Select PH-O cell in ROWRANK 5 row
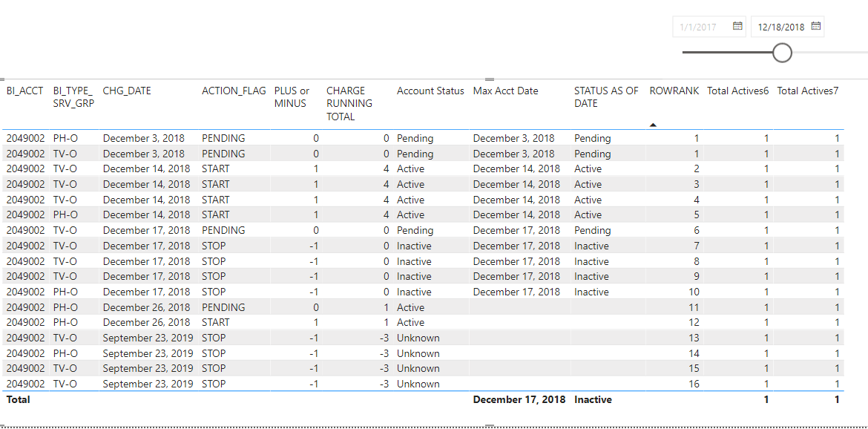Viewport: 868px width, 429px height. coord(65,214)
